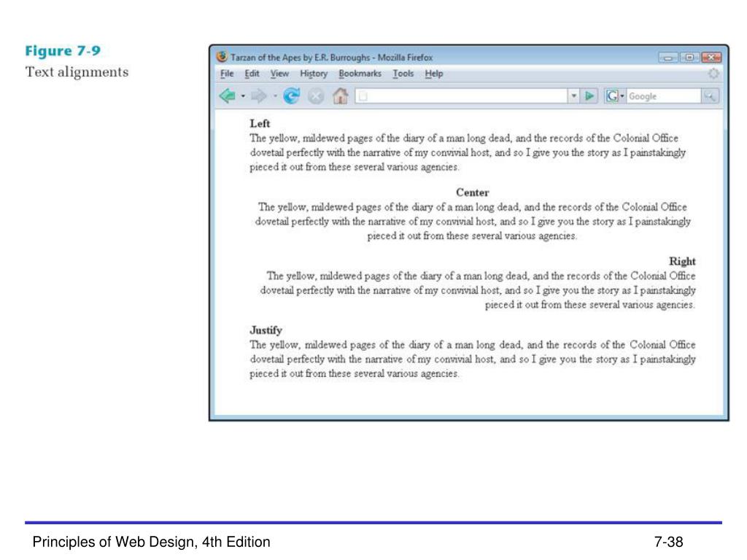Open the Help menu
Viewport: 747px width, 560px height.
click(x=434, y=74)
